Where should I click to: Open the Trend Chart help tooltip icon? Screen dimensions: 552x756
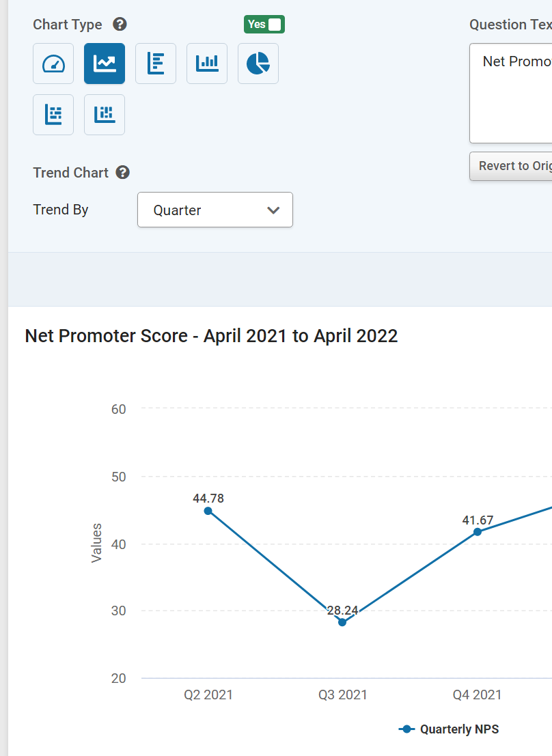tap(123, 172)
